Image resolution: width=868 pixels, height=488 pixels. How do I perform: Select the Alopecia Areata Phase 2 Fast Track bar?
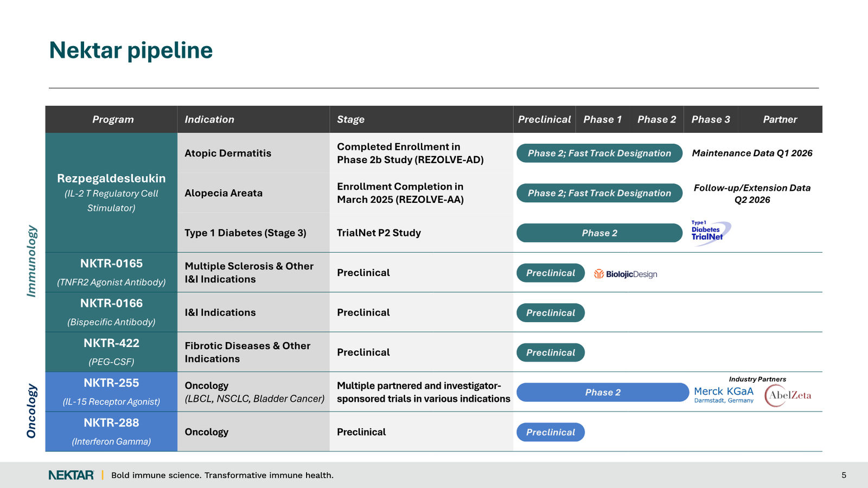tap(599, 193)
